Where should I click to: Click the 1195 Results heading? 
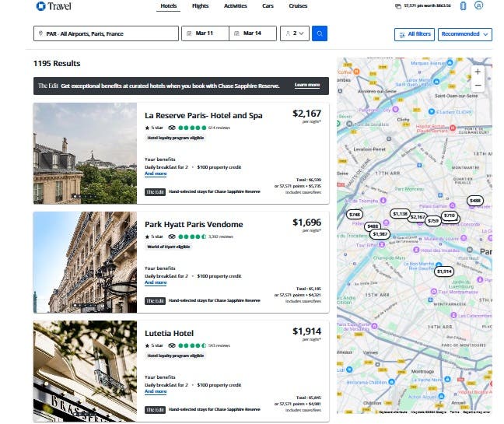(x=57, y=63)
